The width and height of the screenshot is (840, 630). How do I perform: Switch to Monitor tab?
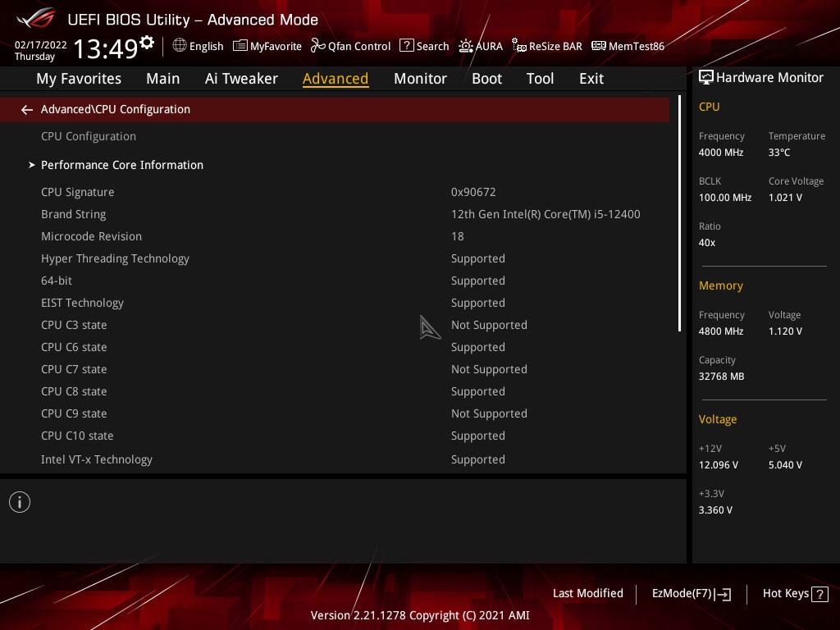point(420,79)
